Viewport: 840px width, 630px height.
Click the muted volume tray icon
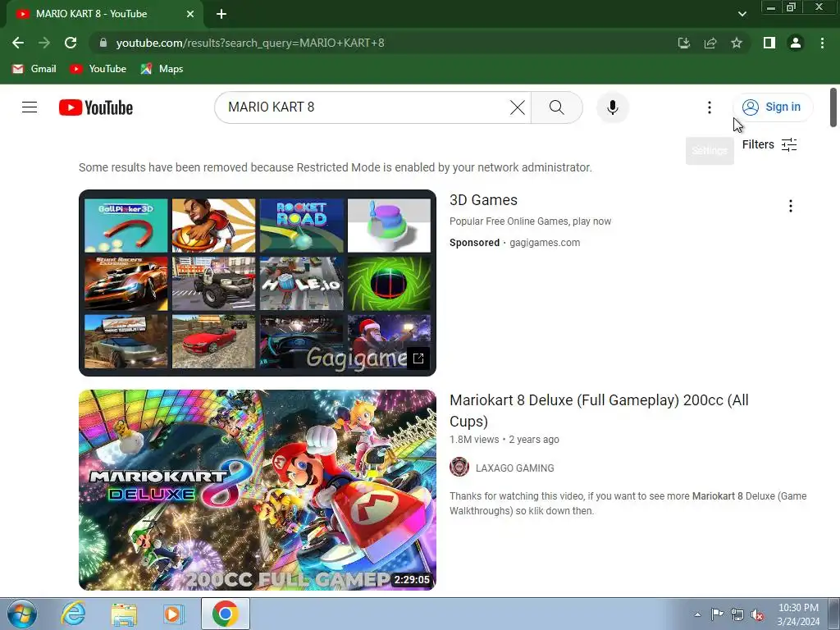pos(757,614)
